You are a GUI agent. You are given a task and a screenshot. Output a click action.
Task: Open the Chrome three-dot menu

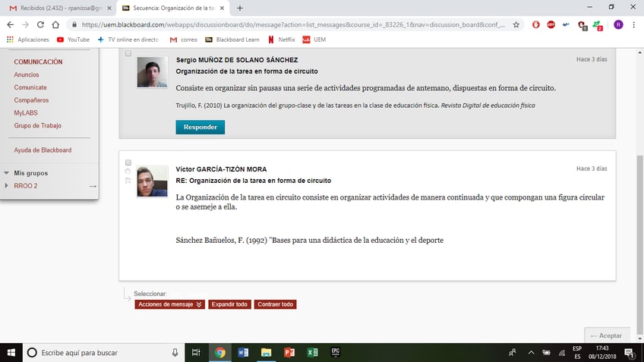click(x=633, y=24)
